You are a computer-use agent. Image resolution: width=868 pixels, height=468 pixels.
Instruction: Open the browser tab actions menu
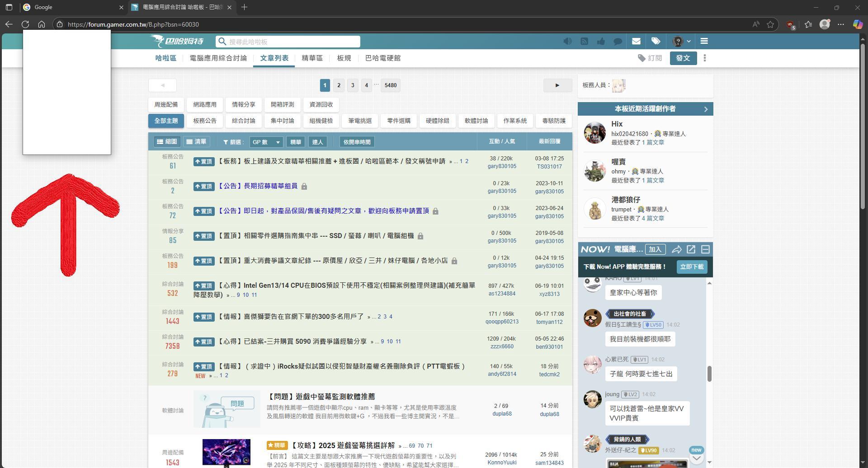click(9, 7)
